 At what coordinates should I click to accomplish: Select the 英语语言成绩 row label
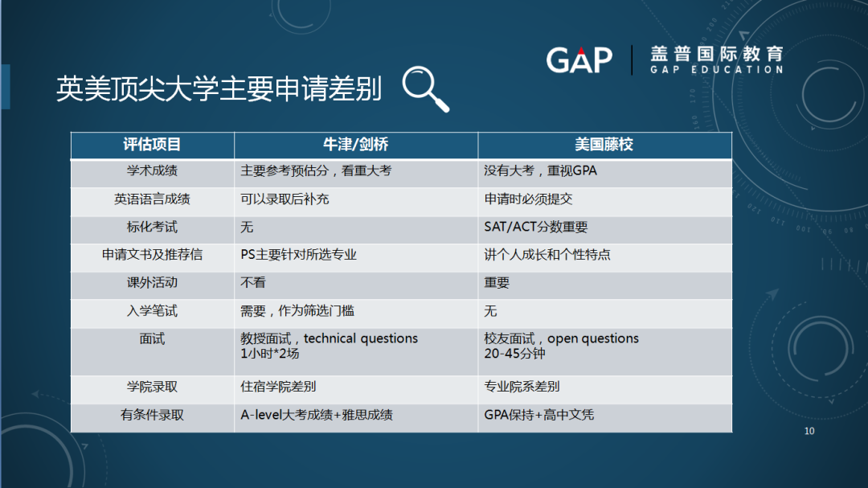152,199
